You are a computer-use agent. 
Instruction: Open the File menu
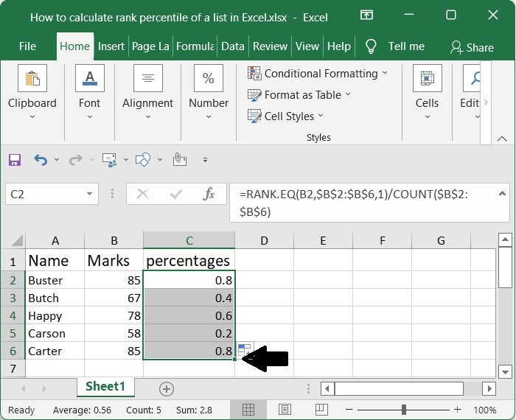[x=27, y=46]
